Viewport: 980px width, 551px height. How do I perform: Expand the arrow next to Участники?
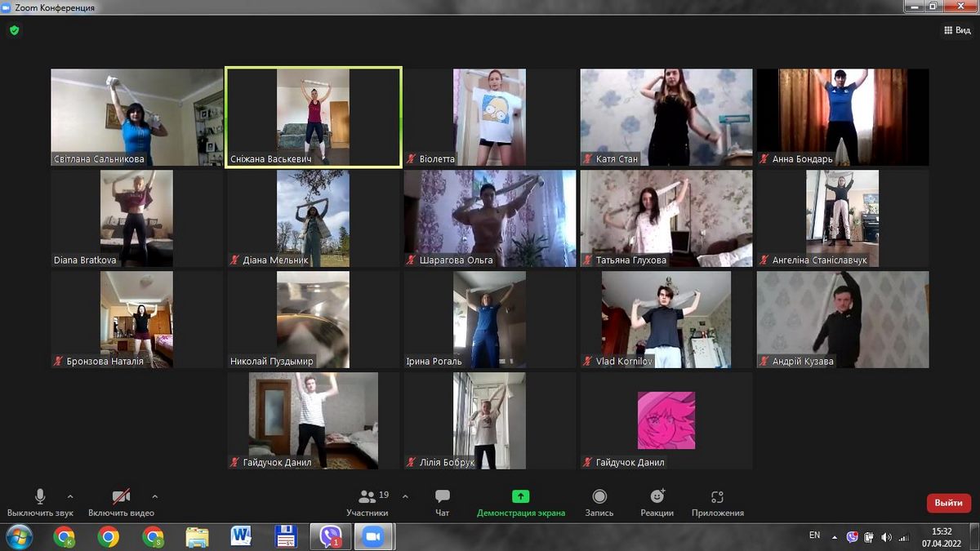pyautogui.click(x=406, y=496)
